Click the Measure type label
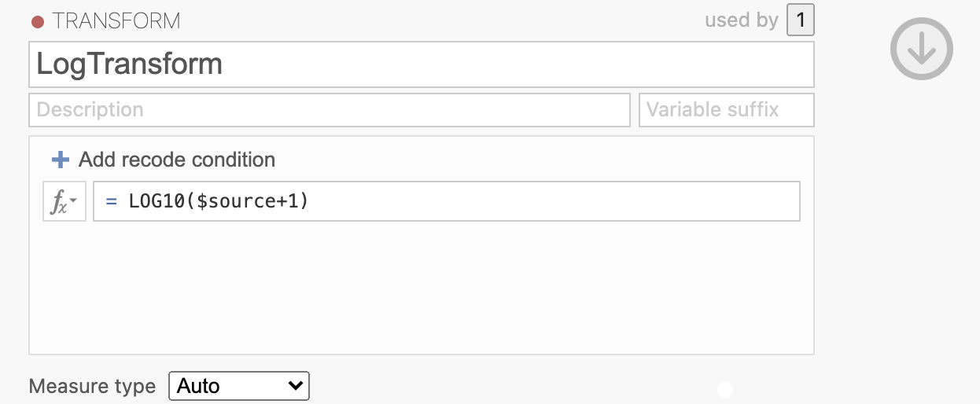 [x=93, y=386]
